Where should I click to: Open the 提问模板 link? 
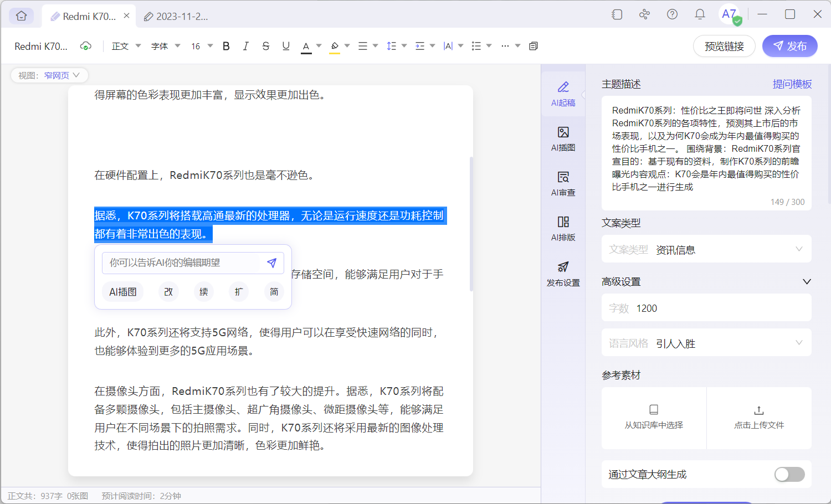(793, 84)
